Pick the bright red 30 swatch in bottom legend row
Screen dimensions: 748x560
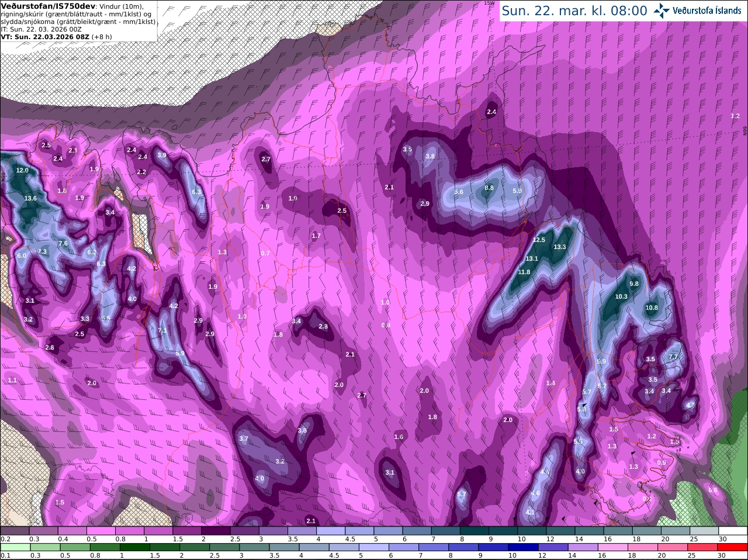pyautogui.click(x=733, y=547)
